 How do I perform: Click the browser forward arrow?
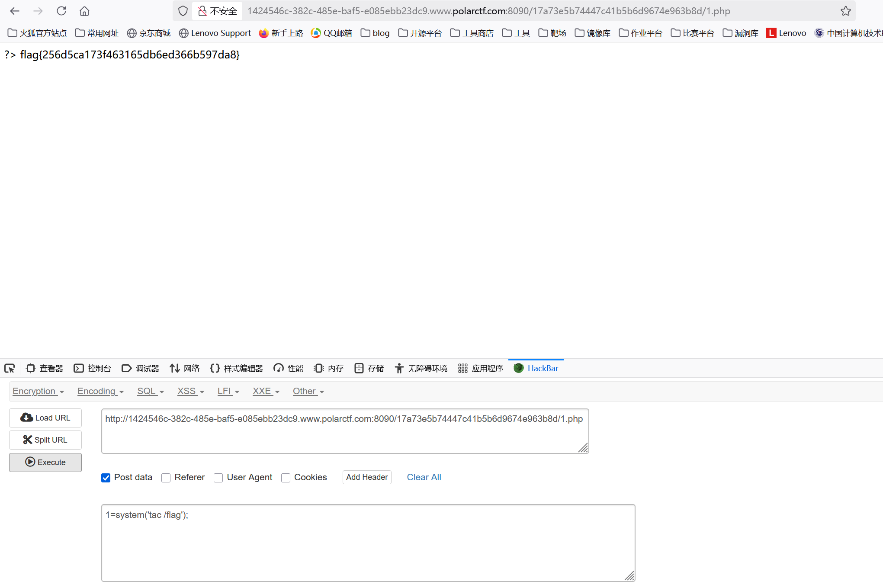[x=38, y=11]
